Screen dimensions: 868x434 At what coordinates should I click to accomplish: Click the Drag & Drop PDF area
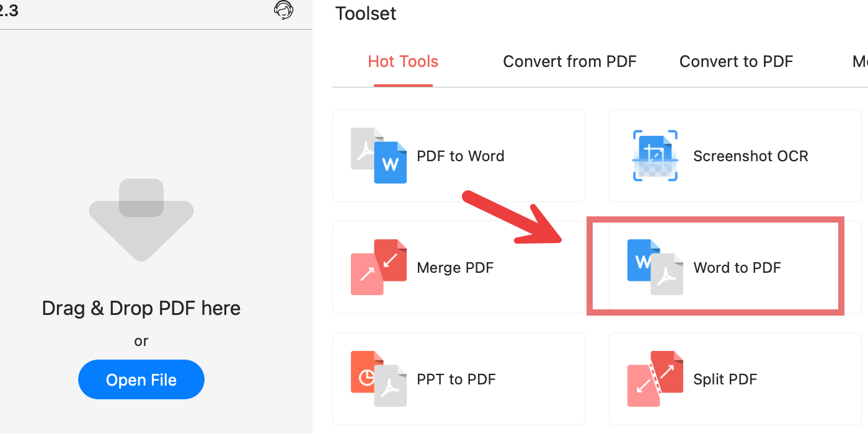pos(141,308)
